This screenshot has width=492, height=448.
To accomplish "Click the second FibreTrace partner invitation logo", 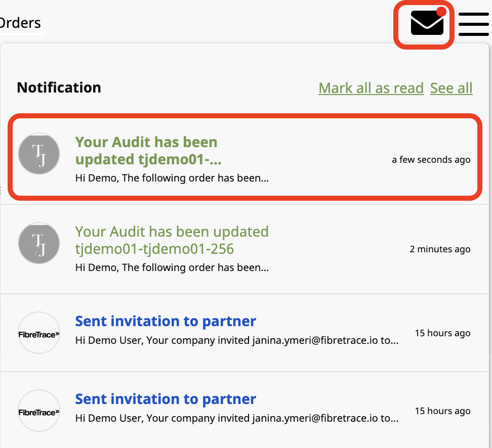I will tap(39, 411).
